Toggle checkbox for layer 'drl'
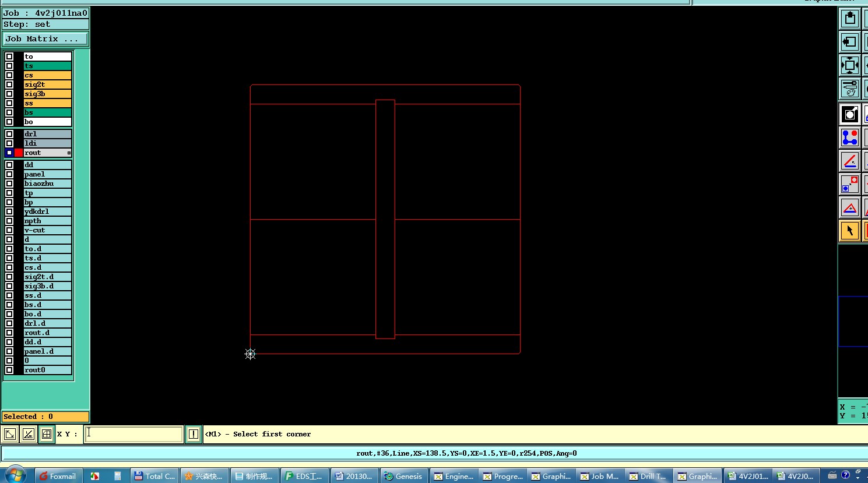The width and height of the screenshot is (868, 483). 9,134
